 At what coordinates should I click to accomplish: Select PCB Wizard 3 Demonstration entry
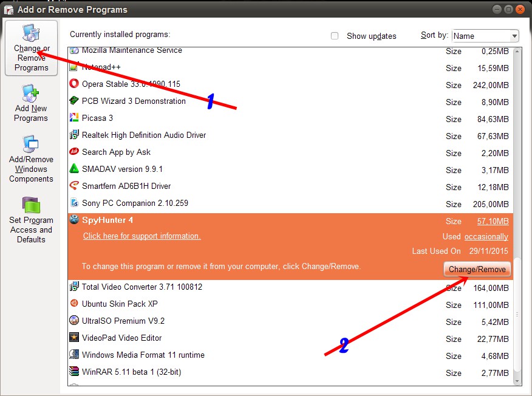290,101
